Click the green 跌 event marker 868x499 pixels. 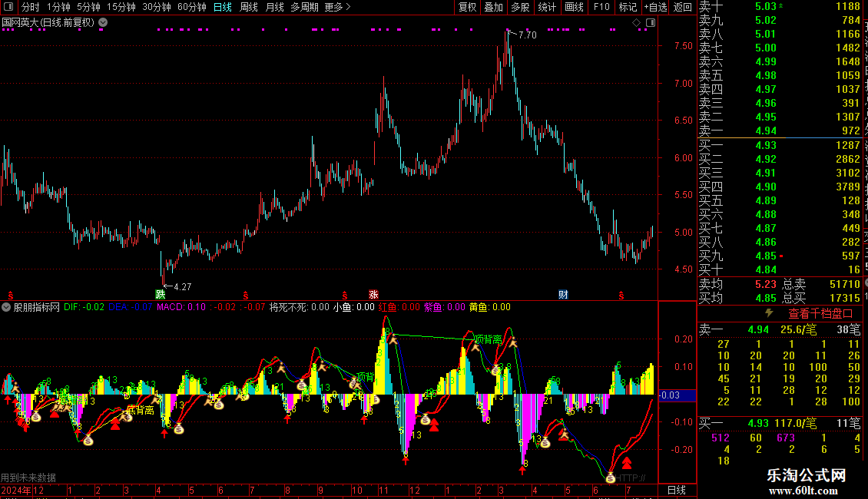[x=160, y=294]
